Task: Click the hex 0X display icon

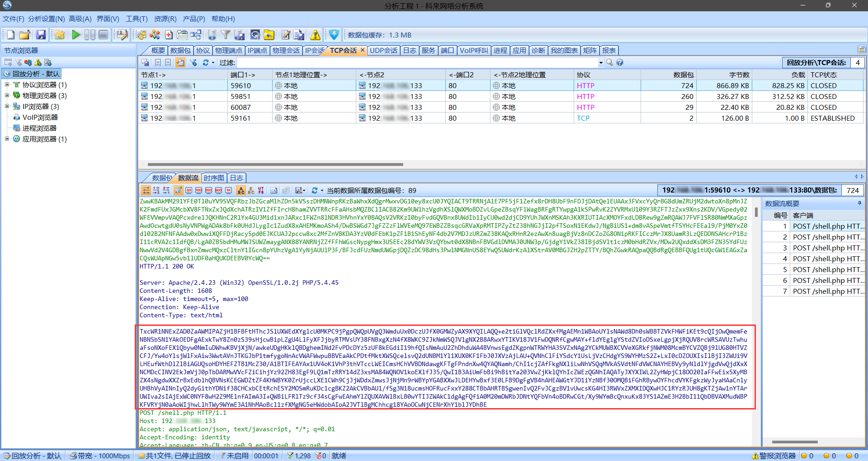Action: click(274, 190)
